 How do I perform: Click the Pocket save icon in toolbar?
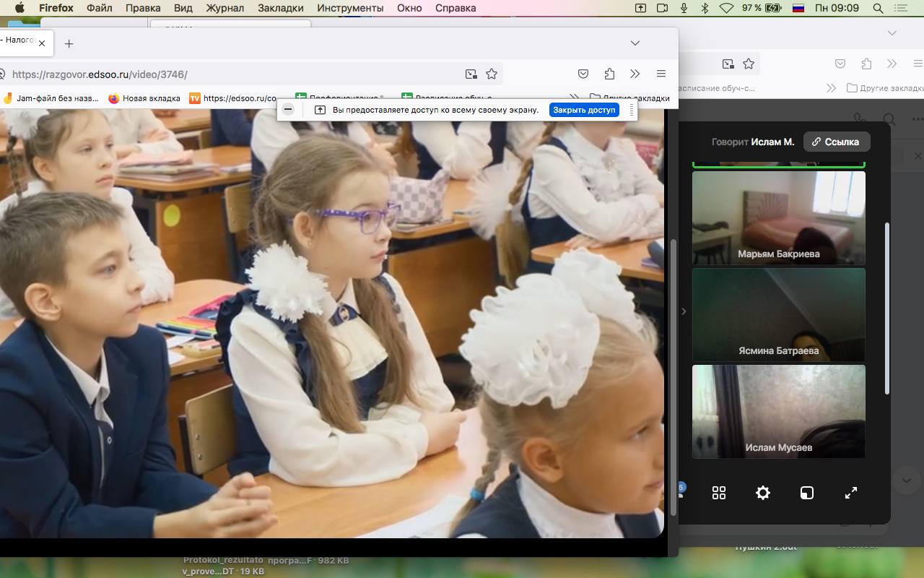(x=583, y=74)
